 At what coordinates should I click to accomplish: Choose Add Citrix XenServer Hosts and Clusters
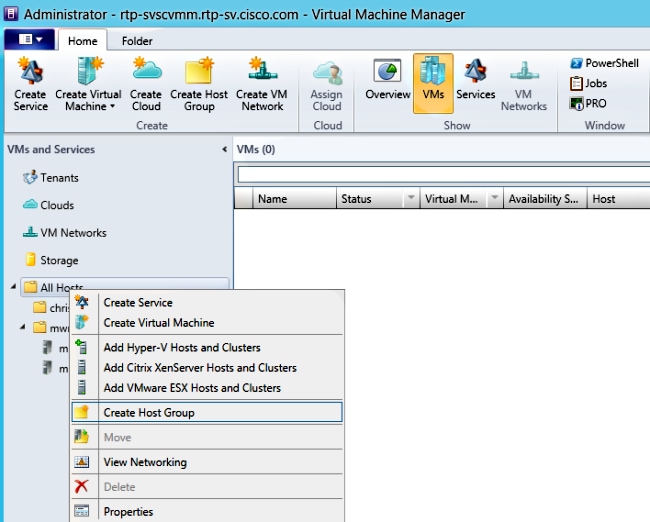[x=207, y=367]
